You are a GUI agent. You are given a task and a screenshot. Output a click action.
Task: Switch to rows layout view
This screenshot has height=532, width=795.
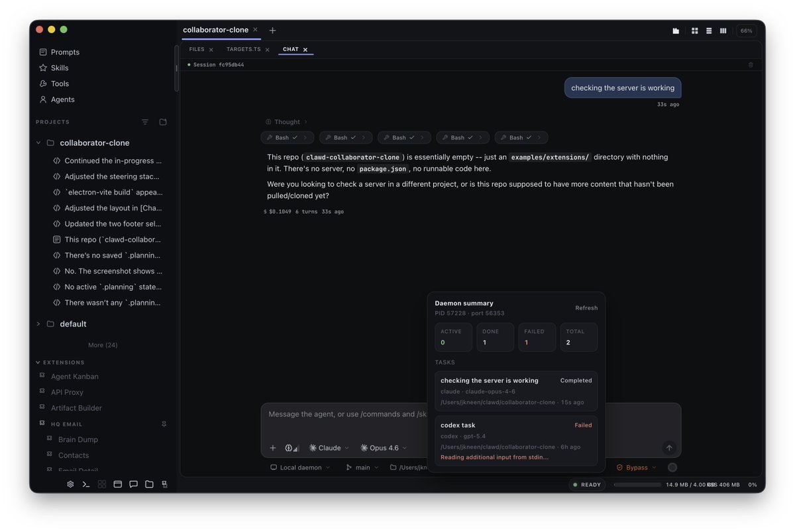[x=709, y=30]
